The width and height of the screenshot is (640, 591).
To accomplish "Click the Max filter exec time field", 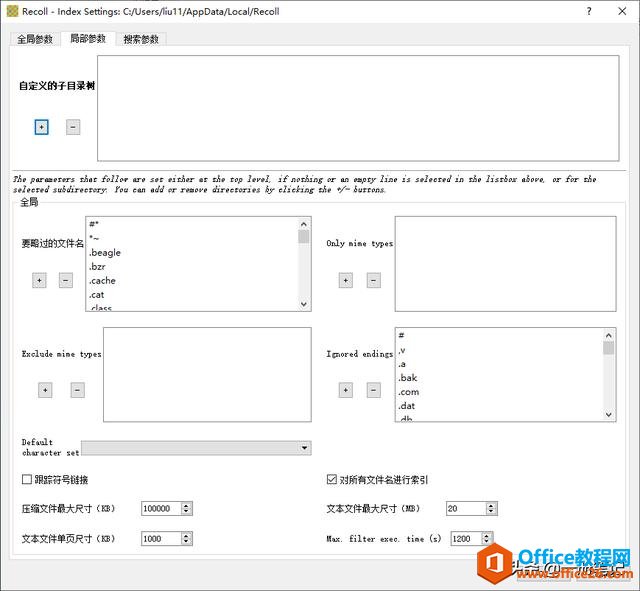I will (466, 539).
